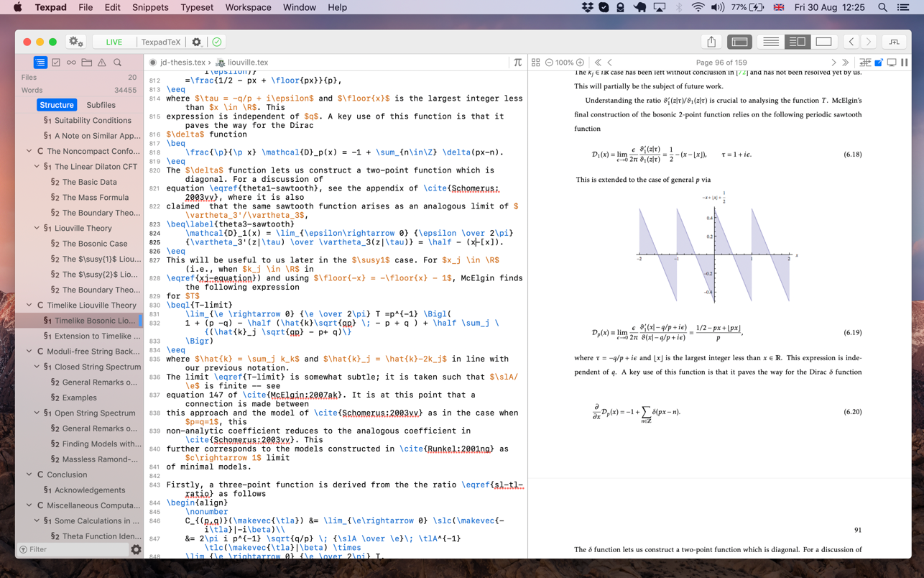Collapse the Open String Spectrum section
Image resolution: width=924 pixels, height=578 pixels.
point(37,413)
